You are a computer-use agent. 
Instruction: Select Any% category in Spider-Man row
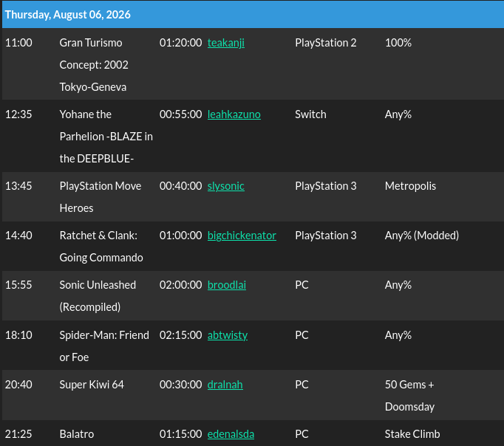(398, 335)
